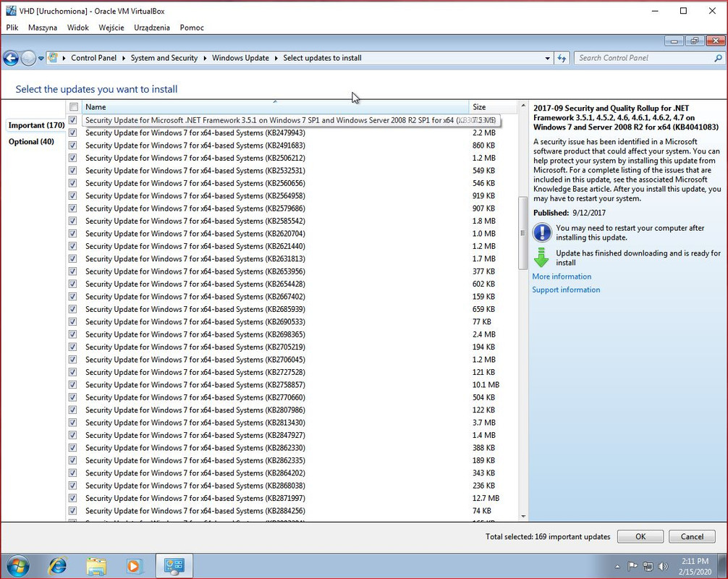Sort by the Size column header
This screenshot has width=728, height=579.
click(x=493, y=107)
